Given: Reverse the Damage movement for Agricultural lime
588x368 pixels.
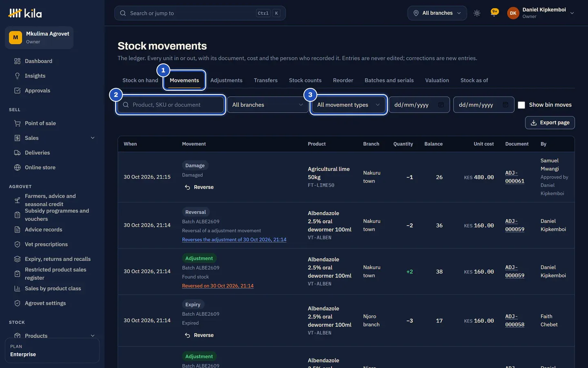Looking at the screenshot, I should [199, 187].
